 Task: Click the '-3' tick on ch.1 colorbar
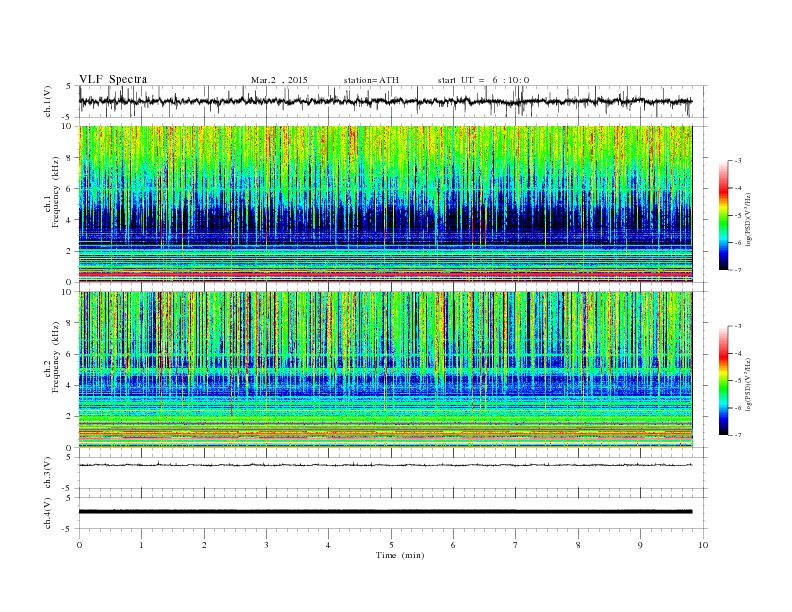click(x=738, y=161)
